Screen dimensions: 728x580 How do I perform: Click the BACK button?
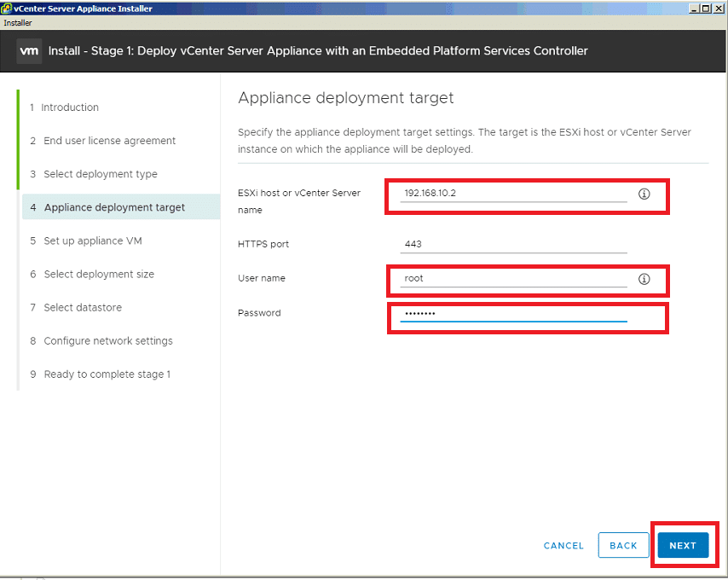coord(623,545)
